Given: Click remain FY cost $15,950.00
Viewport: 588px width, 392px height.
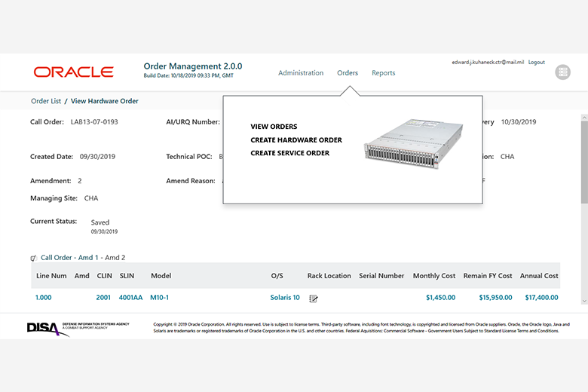Looking at the screenshot, I should pyautogui.click(x=495, y=298).
